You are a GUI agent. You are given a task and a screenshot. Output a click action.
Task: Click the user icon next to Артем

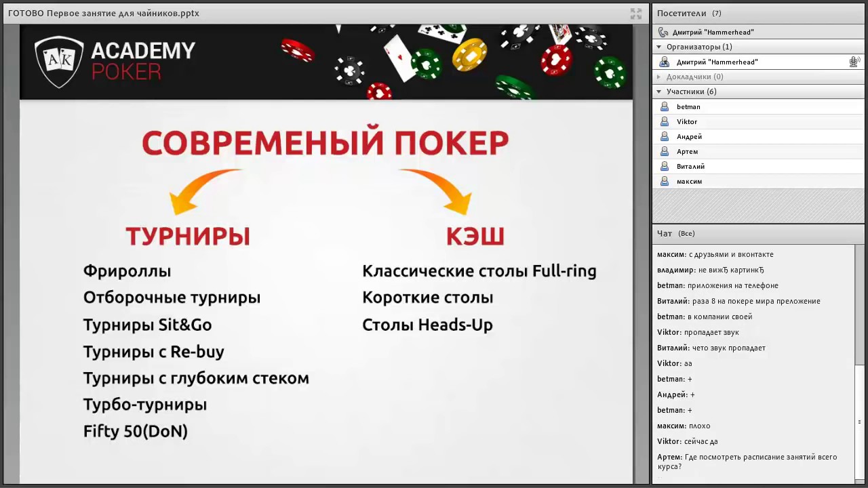tap(665, 151)
